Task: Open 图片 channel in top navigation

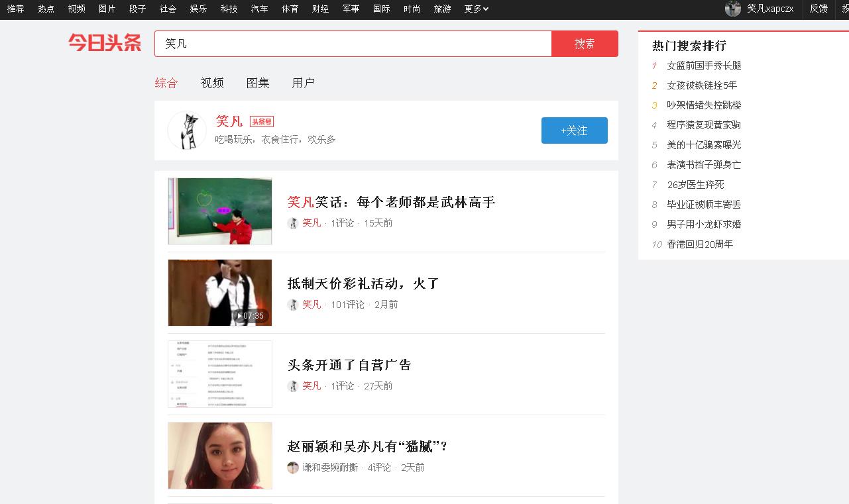Action: pos(107,9)
